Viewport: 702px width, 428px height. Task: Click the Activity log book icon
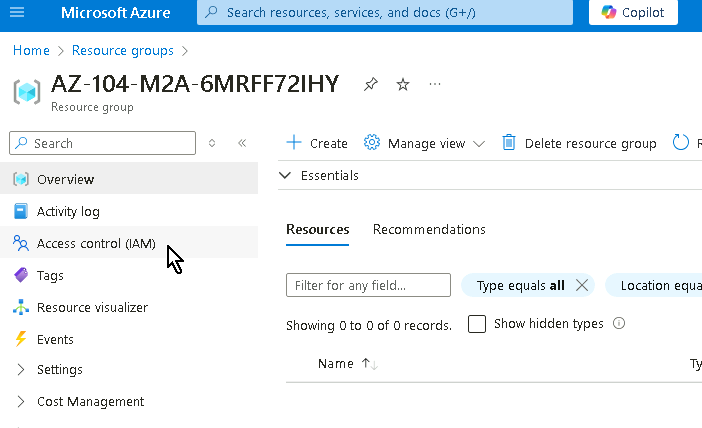21,211
